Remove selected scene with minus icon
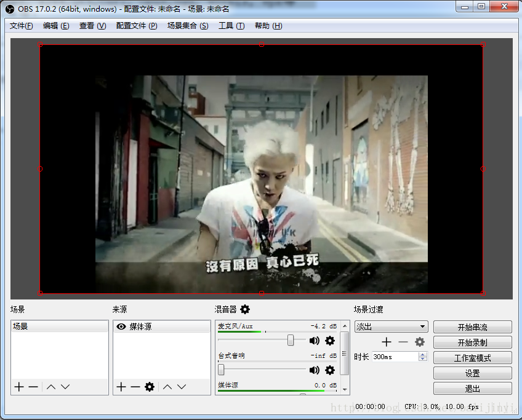 (x=33, y=387)
